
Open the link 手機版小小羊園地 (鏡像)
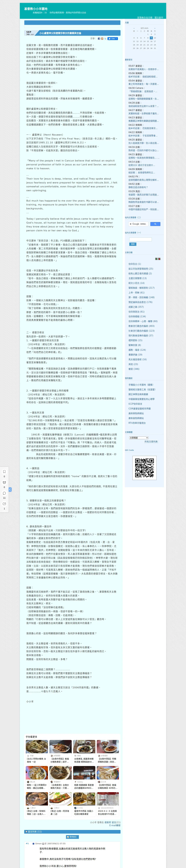(141, 385)
